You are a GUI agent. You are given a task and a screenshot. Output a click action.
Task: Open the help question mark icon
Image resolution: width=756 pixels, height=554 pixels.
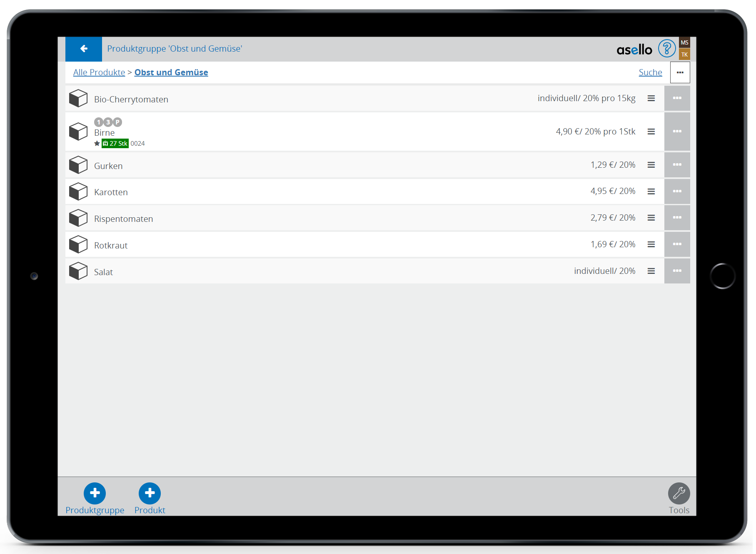666,49
